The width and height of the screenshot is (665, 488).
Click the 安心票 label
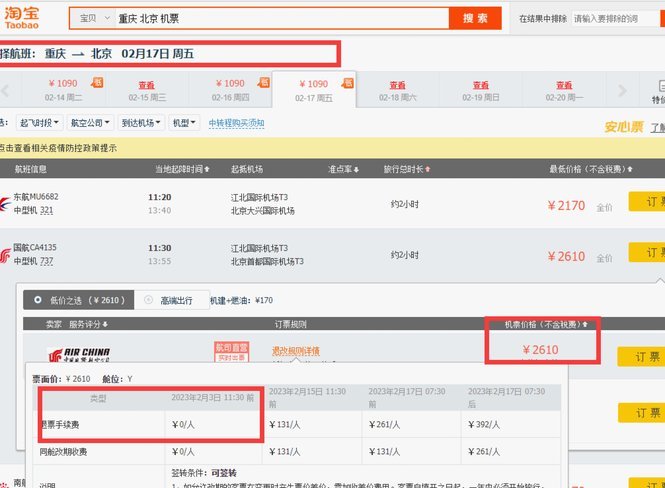(623, 127)
